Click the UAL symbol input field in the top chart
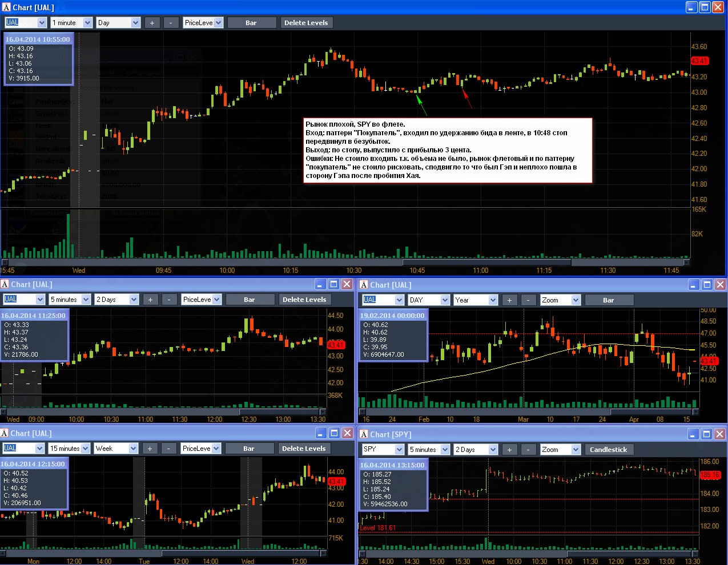This screenshot has width=728, height=565. tap(26, 23)
